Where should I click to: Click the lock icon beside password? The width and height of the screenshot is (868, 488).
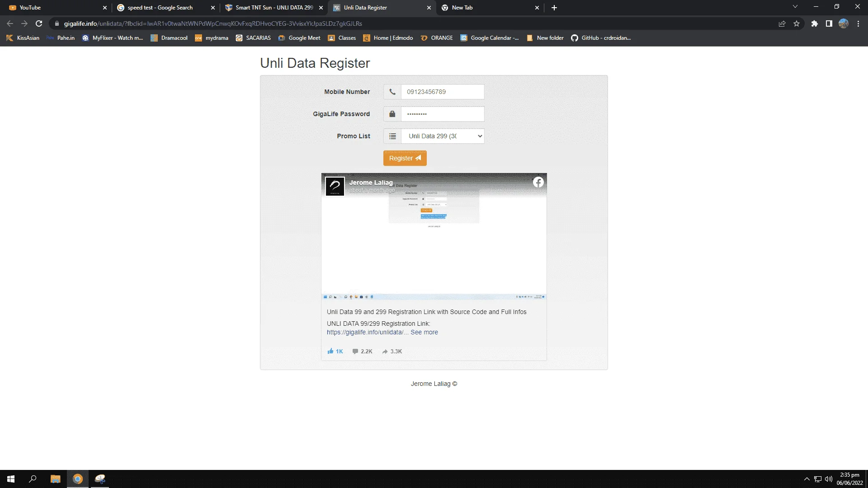(392, 114)
